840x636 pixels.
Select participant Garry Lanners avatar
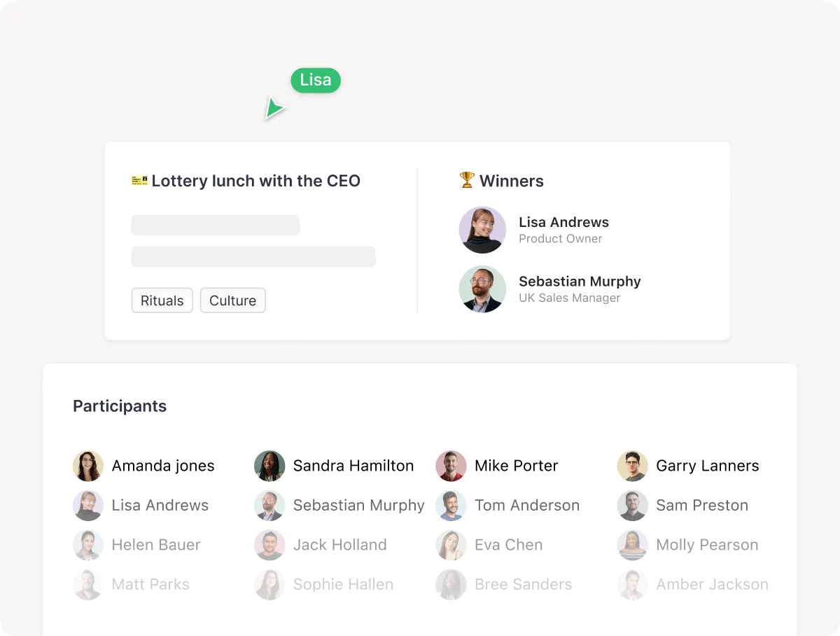click(633, 466)
